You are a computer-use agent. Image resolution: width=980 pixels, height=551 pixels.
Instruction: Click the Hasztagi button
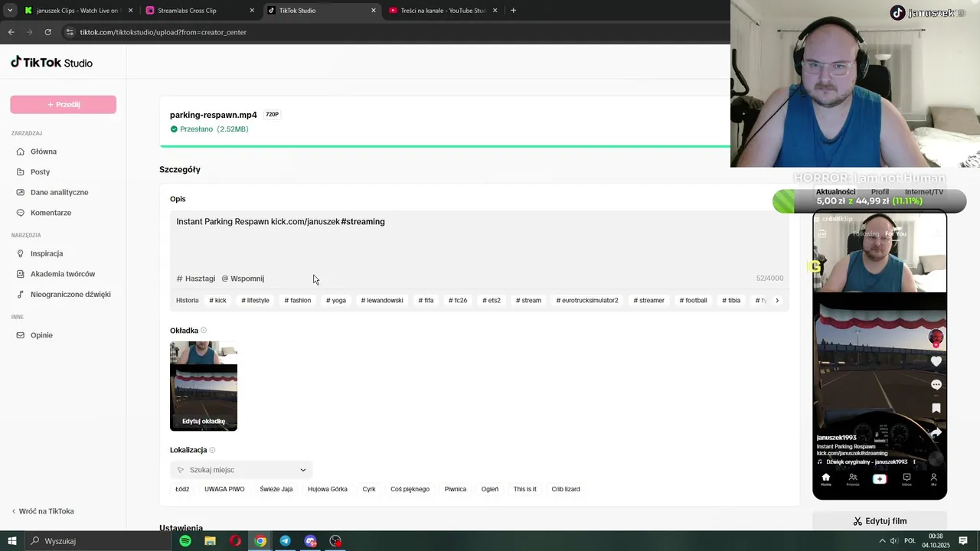point(196,279)
